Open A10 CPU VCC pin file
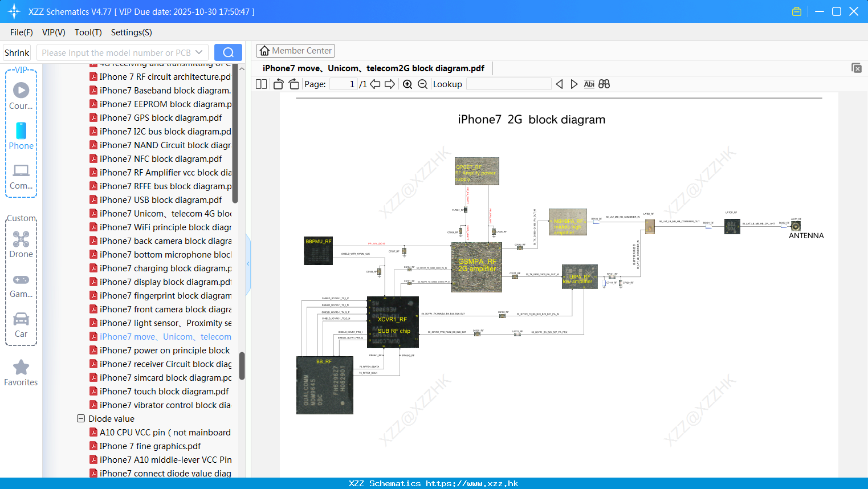868x489 pixels. [160, 433]
